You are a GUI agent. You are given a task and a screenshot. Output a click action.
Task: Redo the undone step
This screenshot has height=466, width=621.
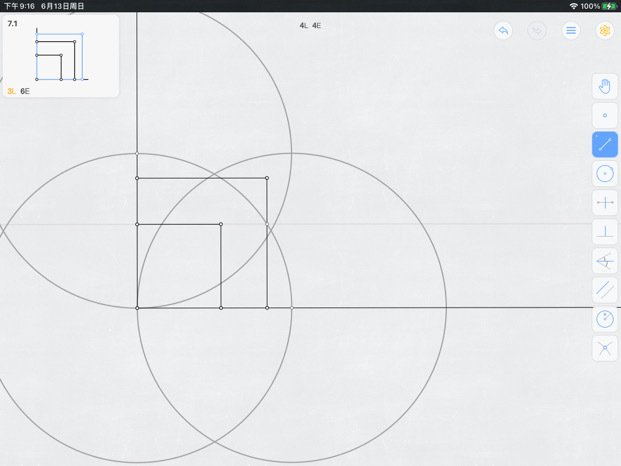pos(537,30)
